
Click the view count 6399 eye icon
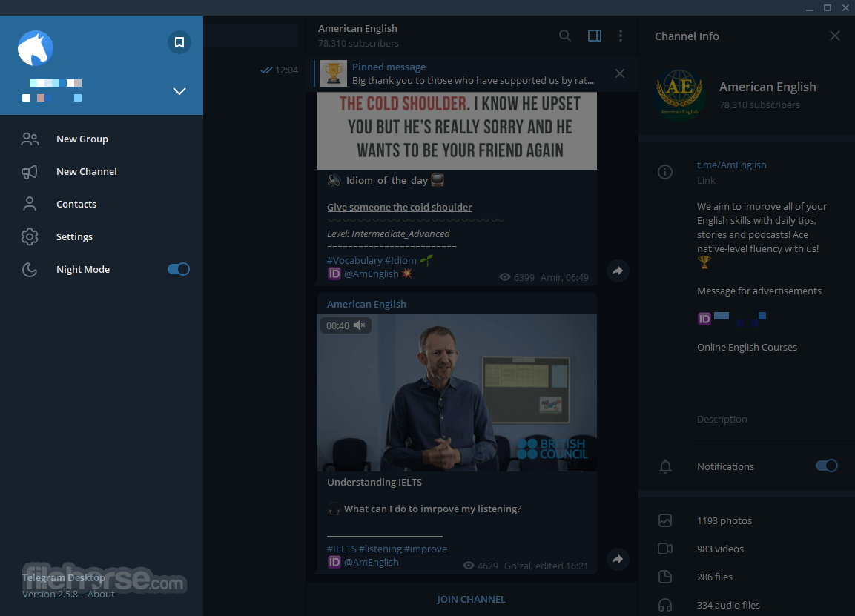tap(505, 277)
